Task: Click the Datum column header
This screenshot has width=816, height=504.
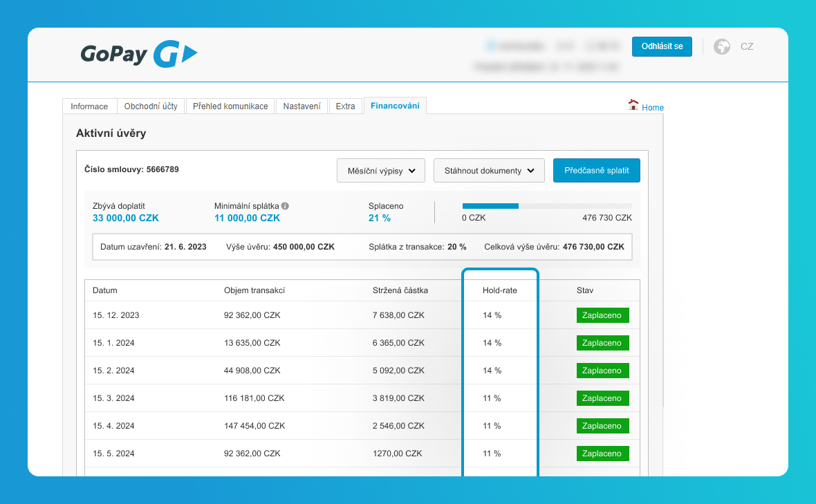Action: point(105,290)
